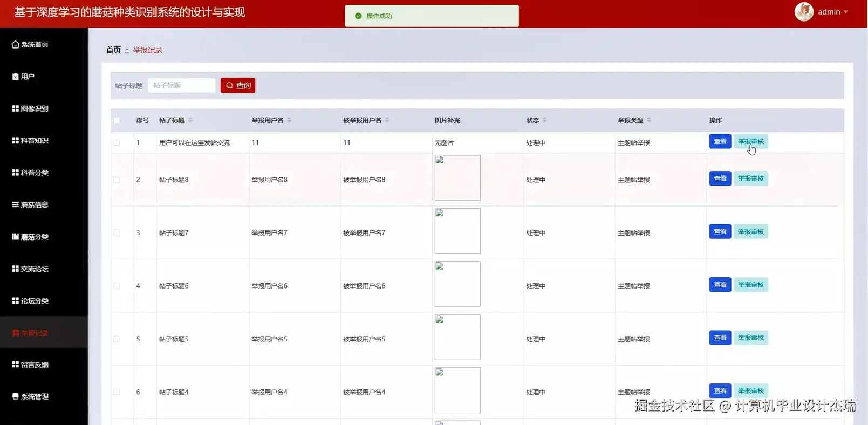Click the cell 用户可以在这里发帖交流

[x=194, y=143]
